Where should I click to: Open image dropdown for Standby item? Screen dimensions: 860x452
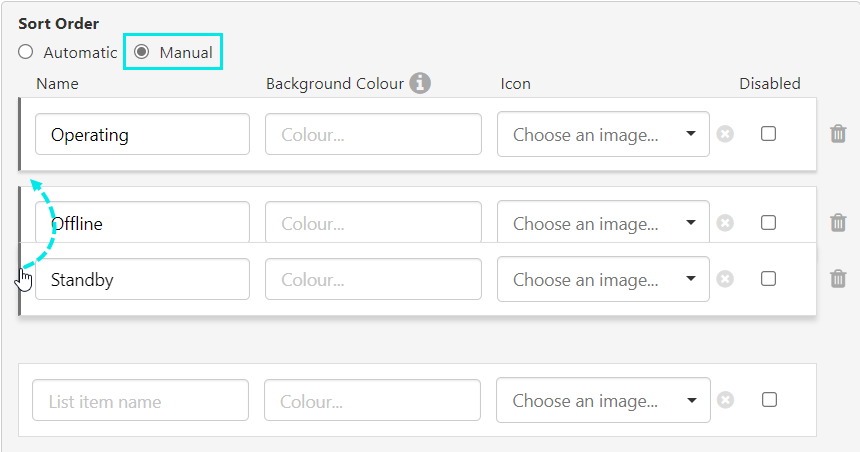pyautogui.click(x=603, y=279)
